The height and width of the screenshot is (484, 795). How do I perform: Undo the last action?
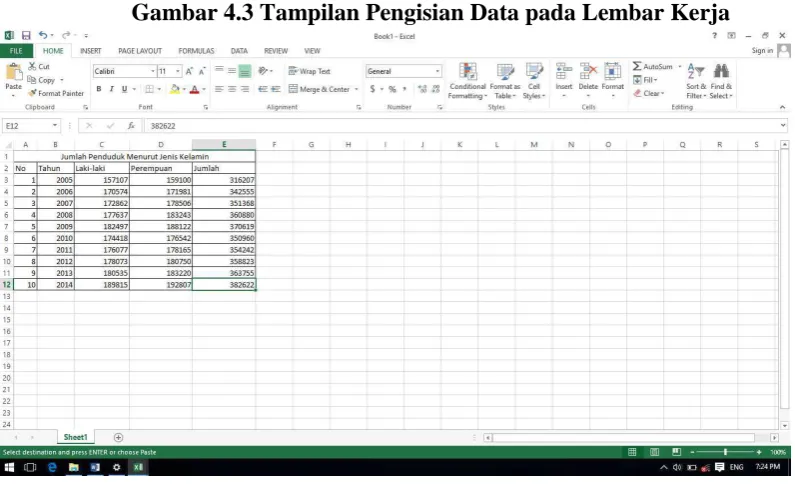43,35
